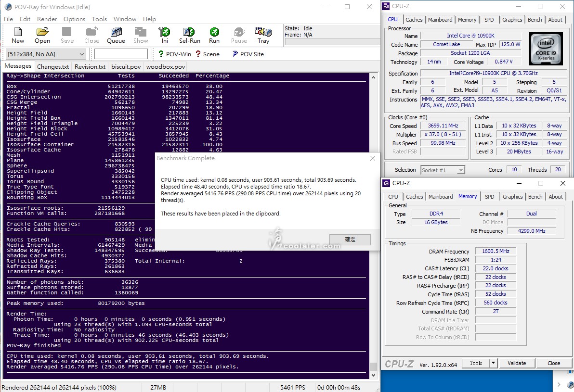Screen dimensions: 574x392
Task: Select Caches tab in the processor CPU-Z window
Action: (x=414, y=20)
